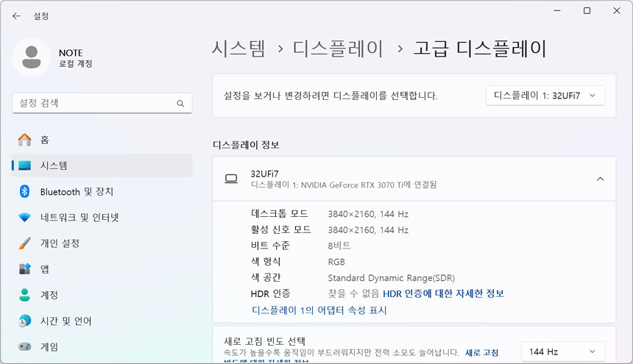
Task: Click the monitor icon beside 32UFi7
Action: pos(231,179)
